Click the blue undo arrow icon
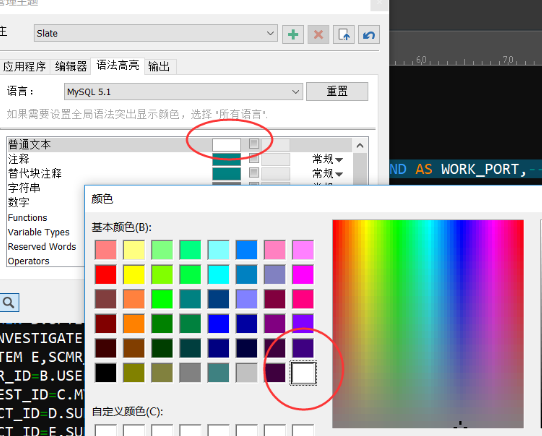Screen dimensions: 542x436 [369, 34]
